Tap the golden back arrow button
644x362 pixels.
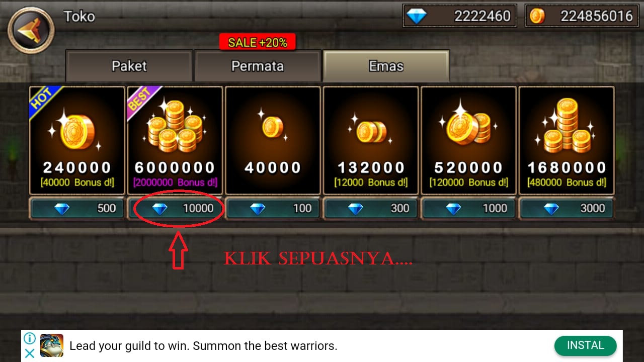click(x=31, y=30)
